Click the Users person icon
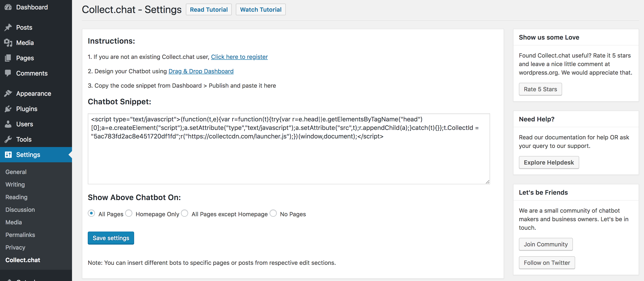The image size is (644, 281). coord(8,124)
